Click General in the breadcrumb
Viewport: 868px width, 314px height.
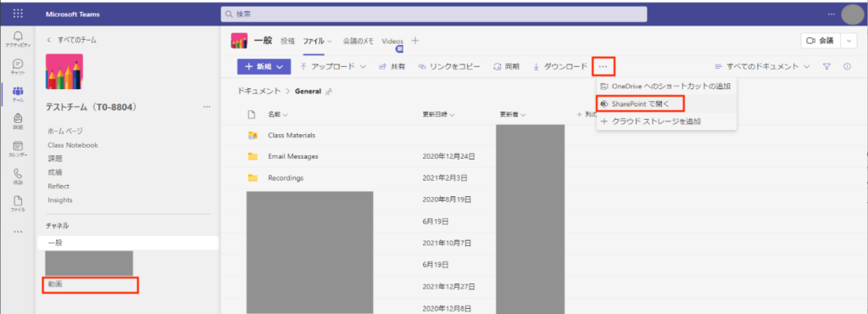pyautogui.click(x=308, y=91)
